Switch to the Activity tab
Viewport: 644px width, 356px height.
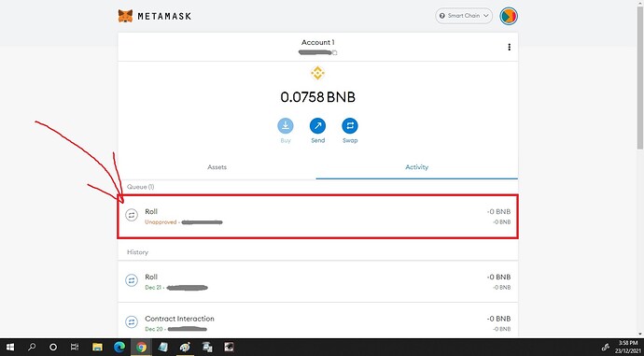pos(417,167)
